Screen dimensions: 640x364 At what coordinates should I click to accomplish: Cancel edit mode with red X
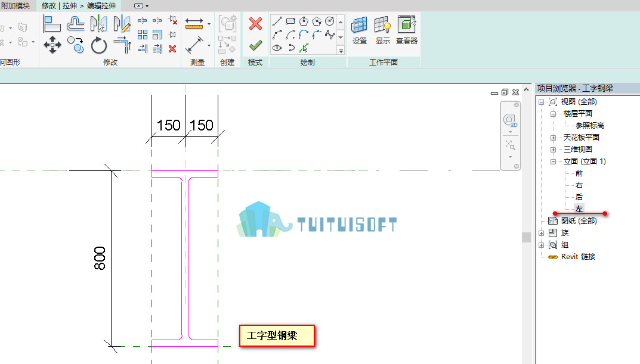255,24
